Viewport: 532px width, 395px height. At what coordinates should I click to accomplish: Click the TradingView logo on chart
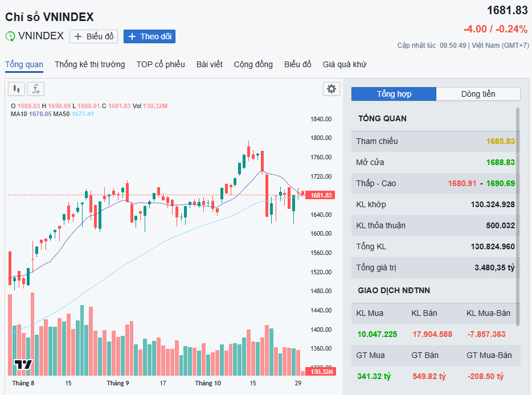point(23,364)
